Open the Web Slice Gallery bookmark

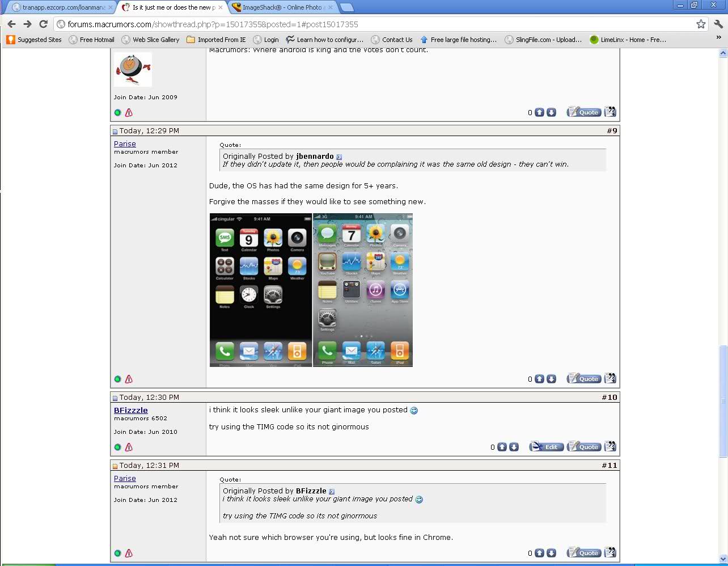[x=151, y=40]
